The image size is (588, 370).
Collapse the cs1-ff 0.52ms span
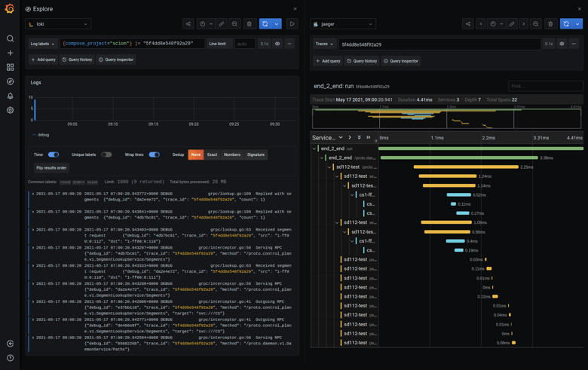(x=352, y=195)
